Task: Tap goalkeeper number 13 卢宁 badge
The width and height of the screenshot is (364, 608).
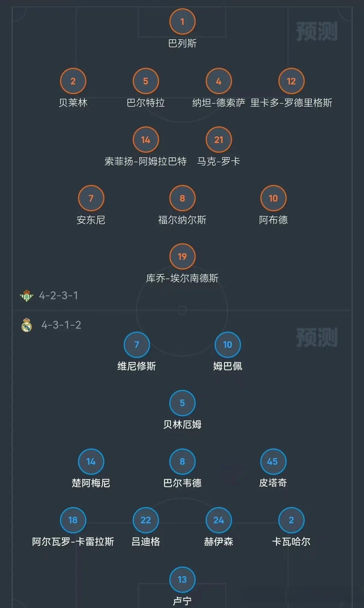Action: (182, 579)
